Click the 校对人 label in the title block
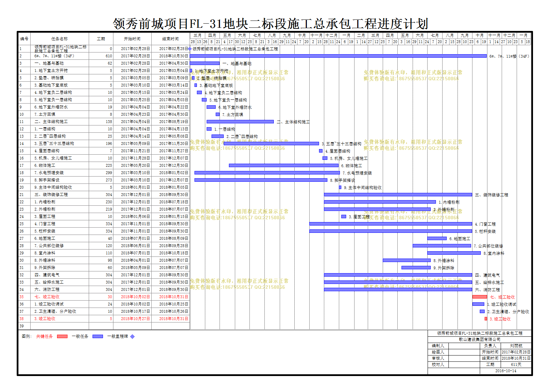This screenshot has width=549, height=392. tap(438, 365)
